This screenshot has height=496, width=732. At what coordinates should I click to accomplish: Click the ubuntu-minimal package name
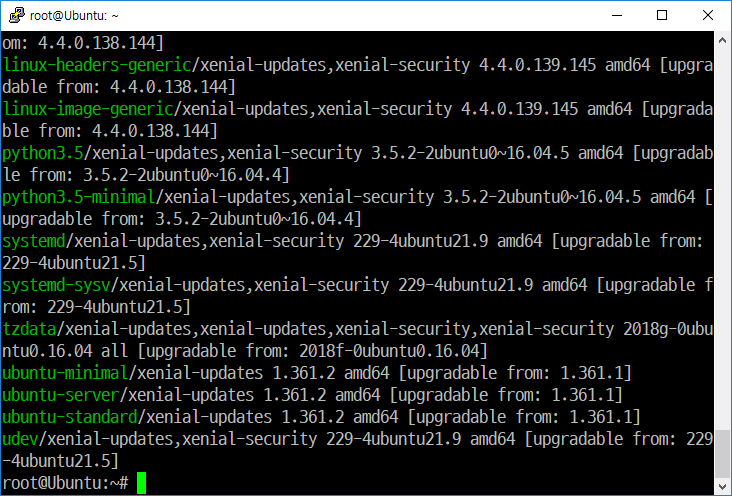(x=65, y=373)
